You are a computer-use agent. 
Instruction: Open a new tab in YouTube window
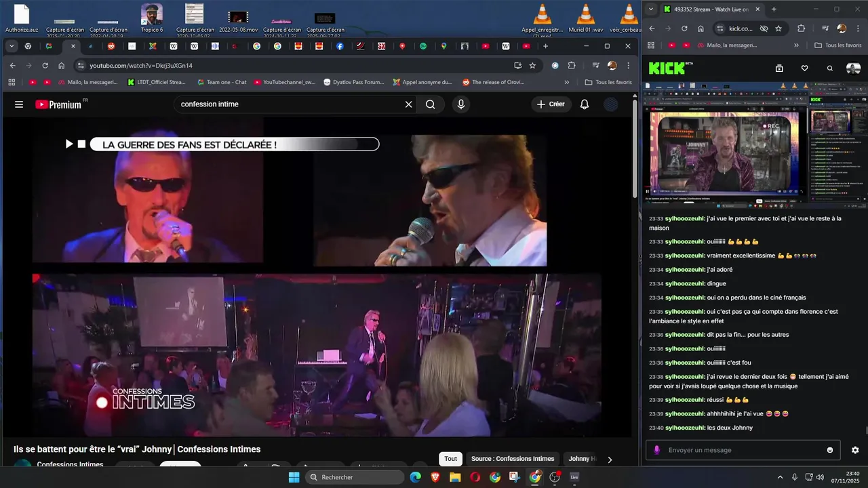coord(545,46)
